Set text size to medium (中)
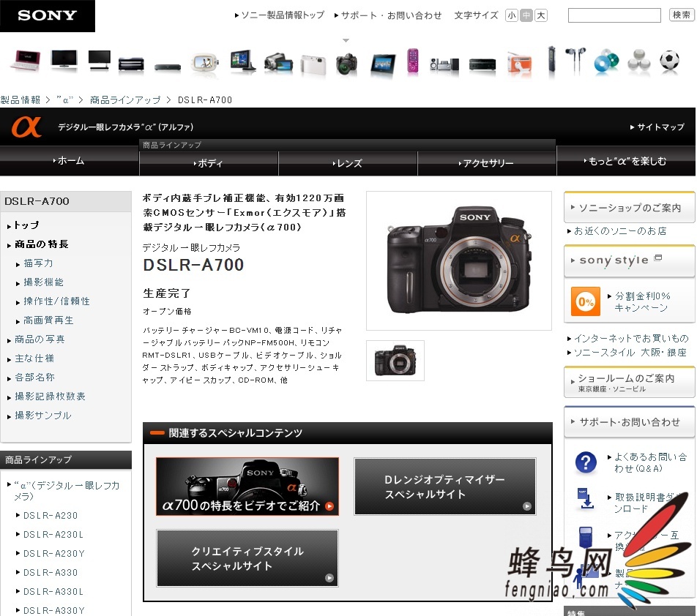The image size is (697, 616). [x=526, y=15]
